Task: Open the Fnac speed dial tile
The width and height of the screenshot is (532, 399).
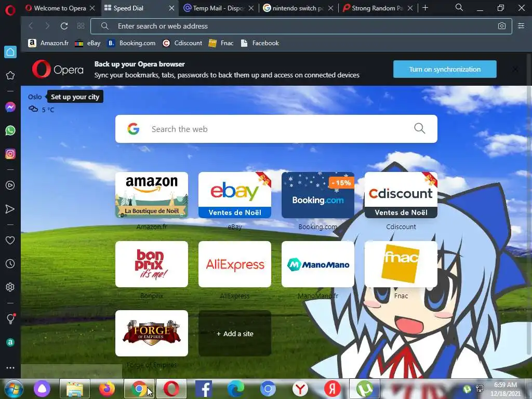Action: click(401, 264)
